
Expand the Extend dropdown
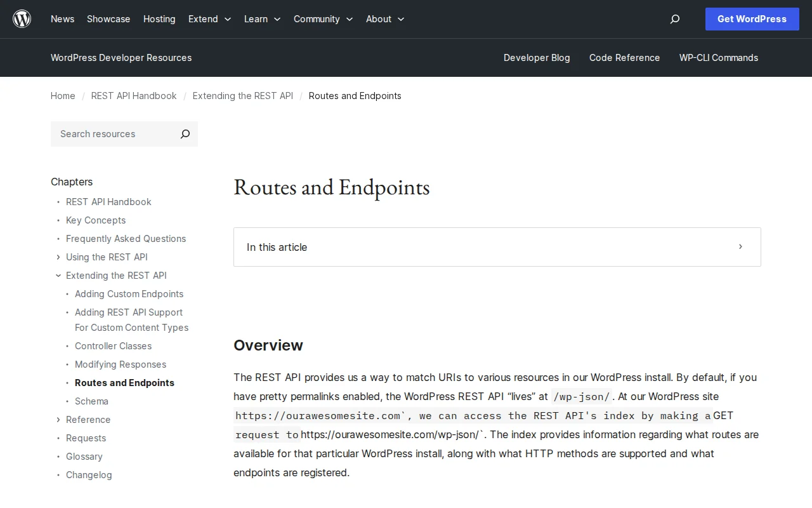tap(209, 19)
